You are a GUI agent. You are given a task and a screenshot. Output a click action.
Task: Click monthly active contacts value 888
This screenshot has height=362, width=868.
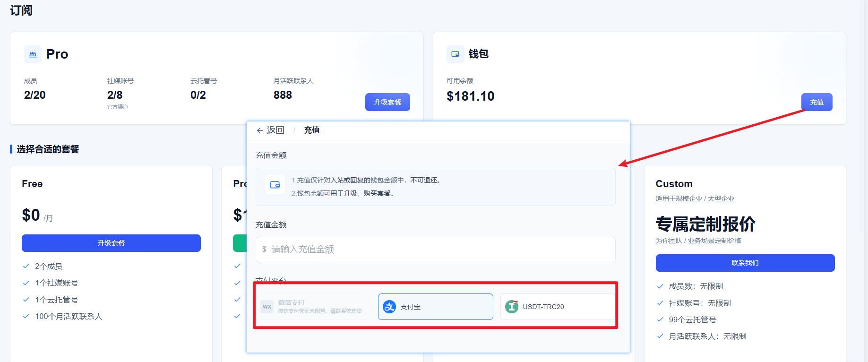tap(283, 95)
